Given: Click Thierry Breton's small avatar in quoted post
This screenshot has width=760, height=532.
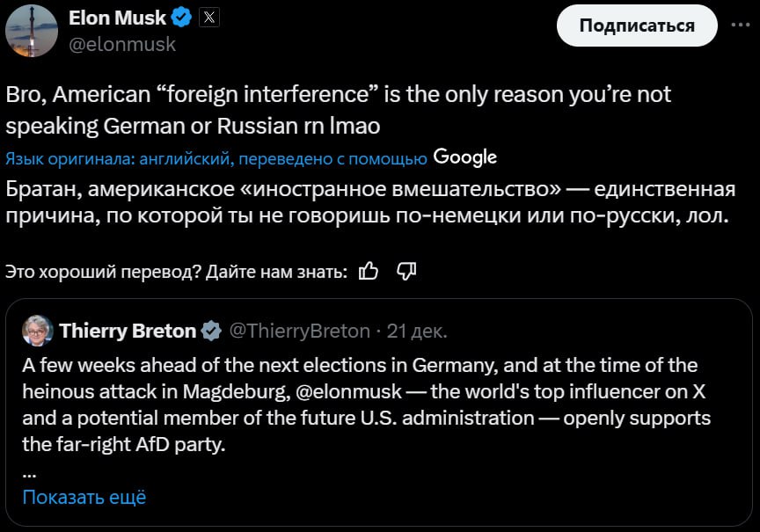Looking at the screenshot, I should coord(38,331).
